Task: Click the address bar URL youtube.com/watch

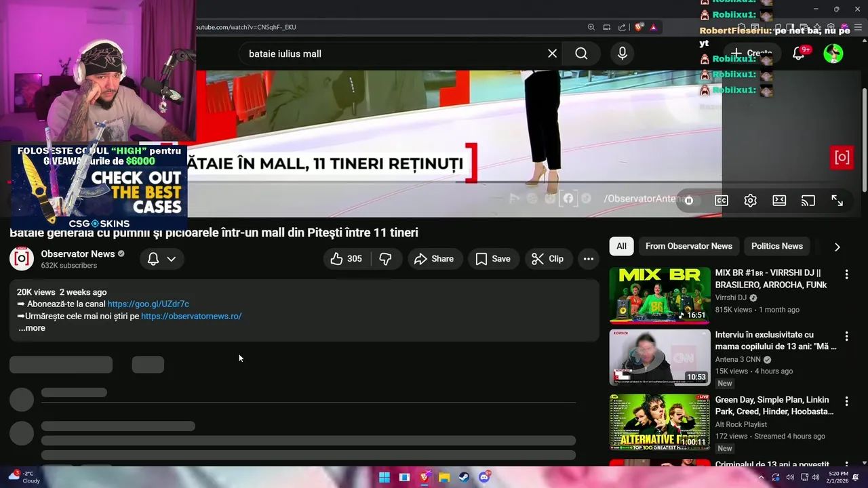Action: coord(246,27)
